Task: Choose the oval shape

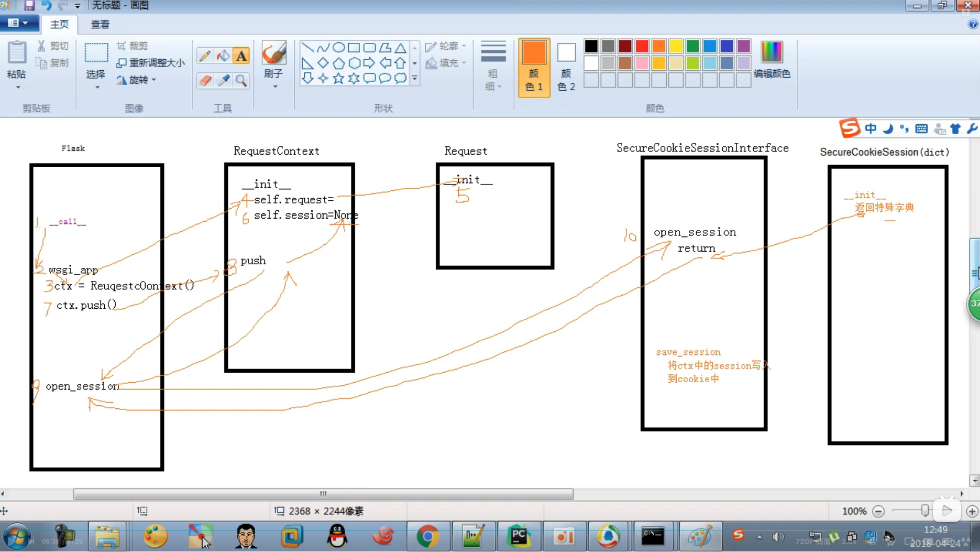Action: click(x=338, y=48)
